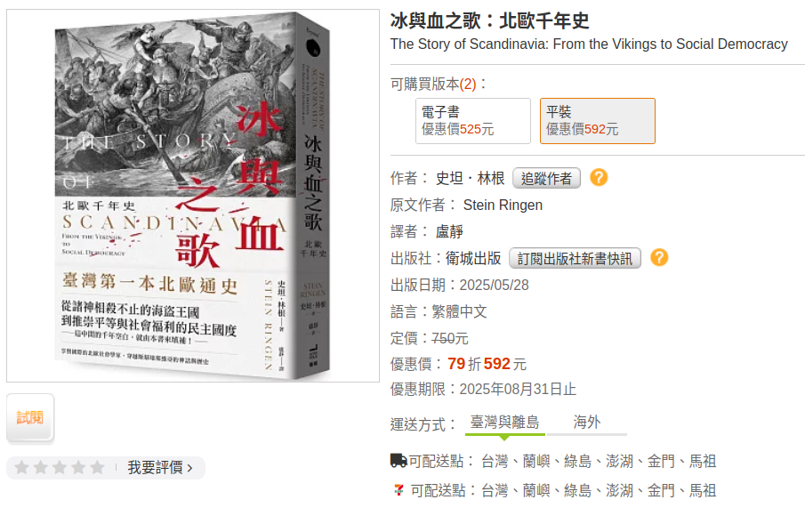
Task: Click the 7-Eleven store pickup icon
Action: 398,490
